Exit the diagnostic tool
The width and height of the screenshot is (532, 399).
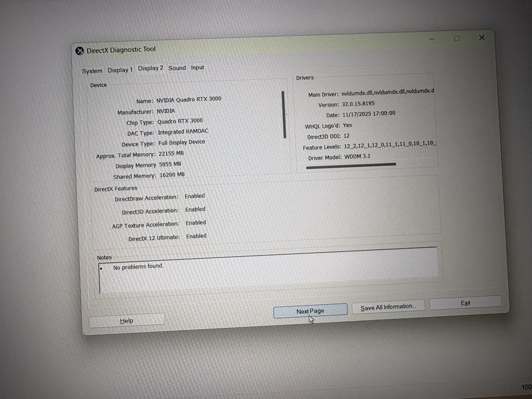click(465, 303)
